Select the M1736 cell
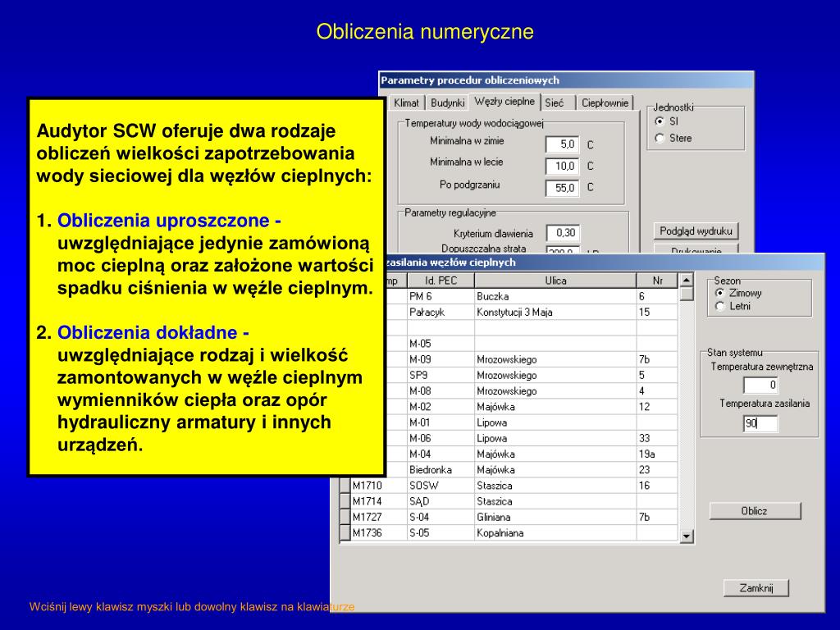 pos(379,533)
